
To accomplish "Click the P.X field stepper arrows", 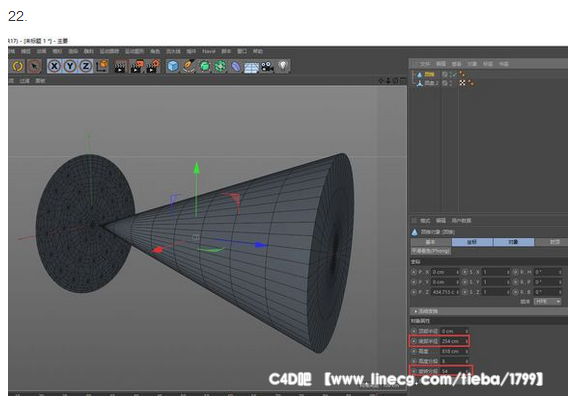I will point(458,272).
